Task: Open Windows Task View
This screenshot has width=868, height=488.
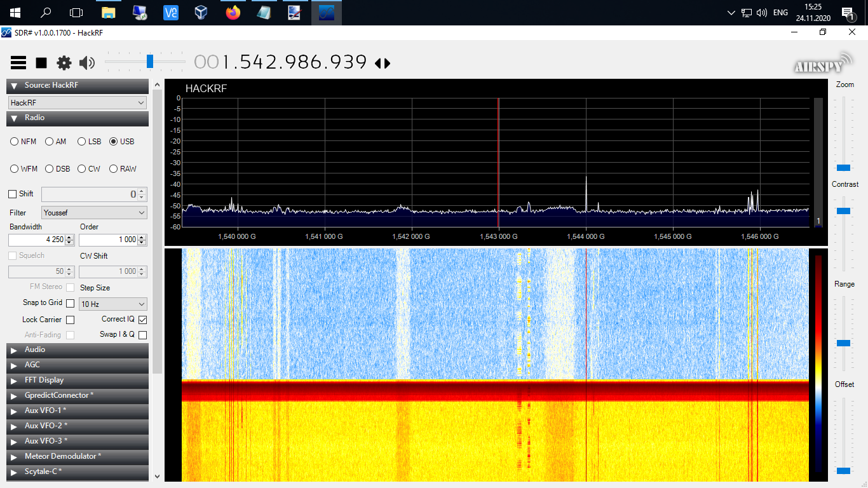Action: 76,13
